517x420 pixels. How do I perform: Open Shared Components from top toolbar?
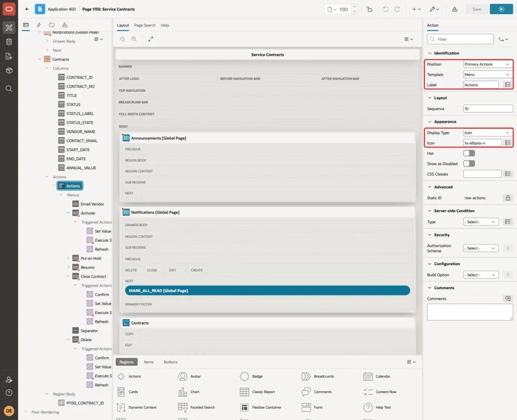pos(454,9)
